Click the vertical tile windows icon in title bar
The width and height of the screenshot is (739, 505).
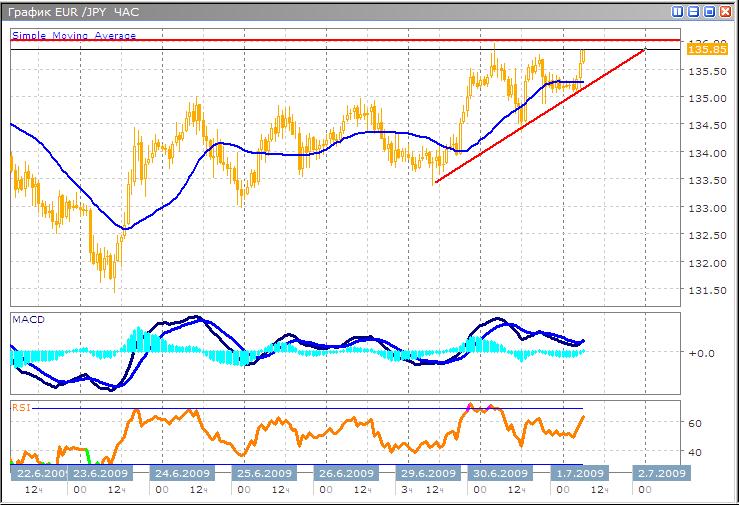(678, 12)
